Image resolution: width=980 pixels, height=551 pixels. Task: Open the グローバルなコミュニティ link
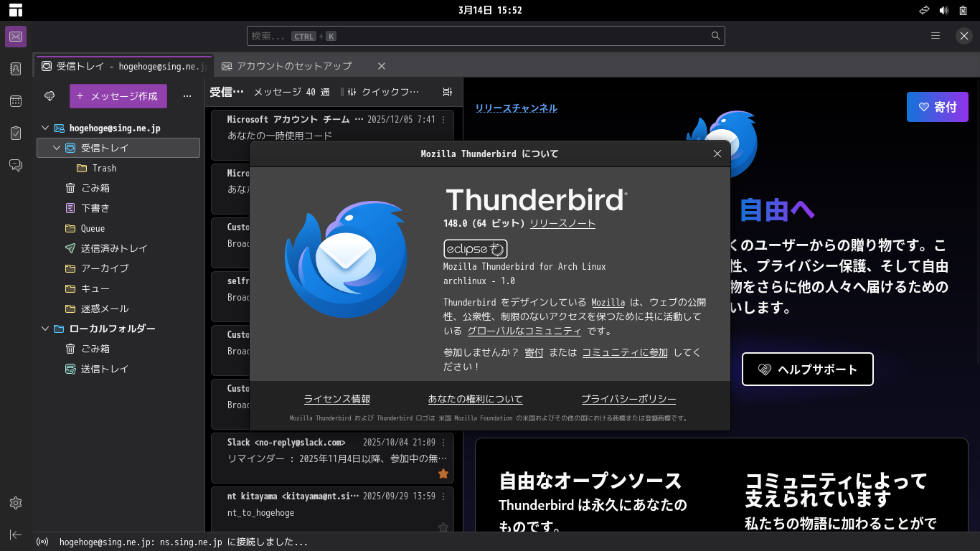tap(524, 331)
